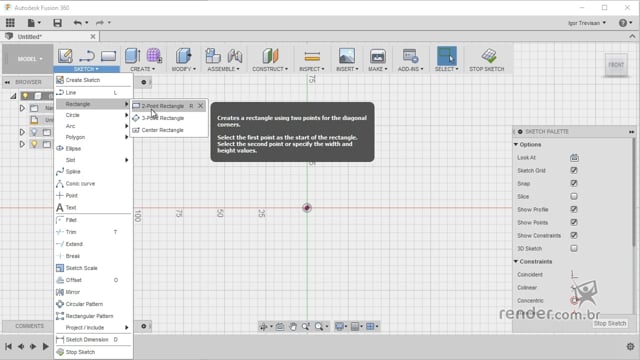Click the Look At icon in Sketch Palette

[x=574, y=158]
